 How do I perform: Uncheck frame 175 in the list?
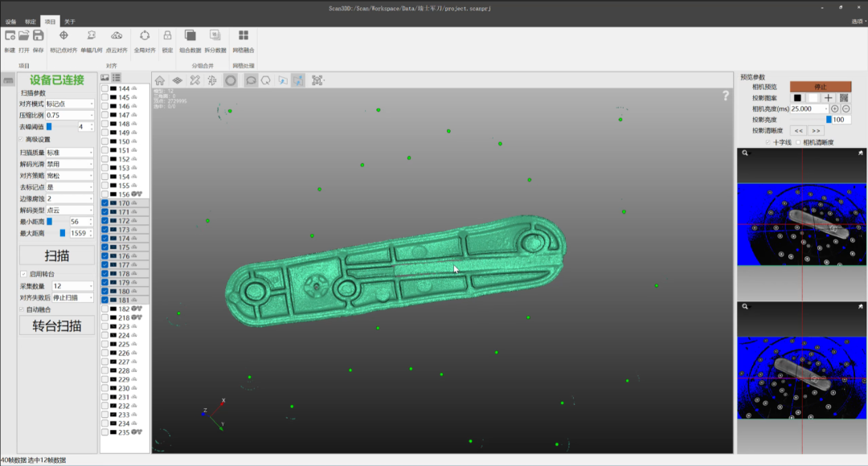[104, 247]
